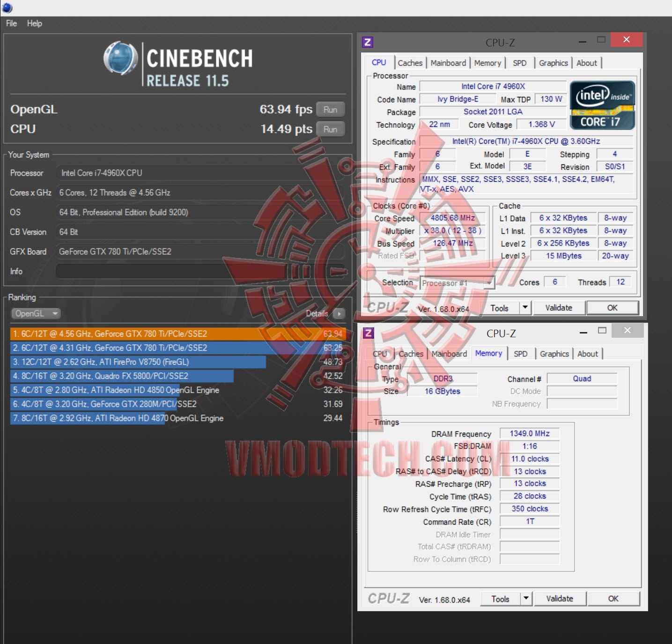Click the Cores x GHz value field
Image resolution: width=672 pixels, height=644 pixels.
(201, 192)
